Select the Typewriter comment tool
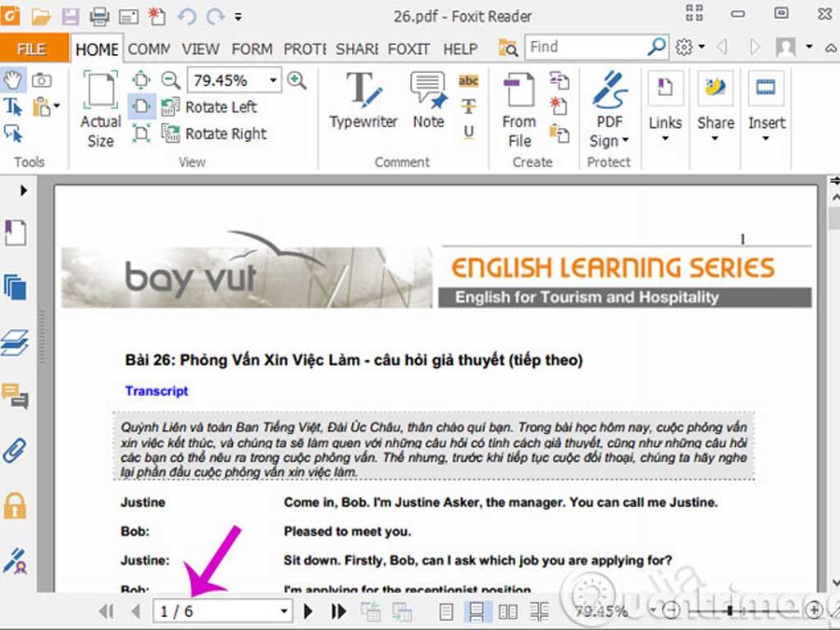Screen dimensions: 840x630 click(x=363, y=102)
